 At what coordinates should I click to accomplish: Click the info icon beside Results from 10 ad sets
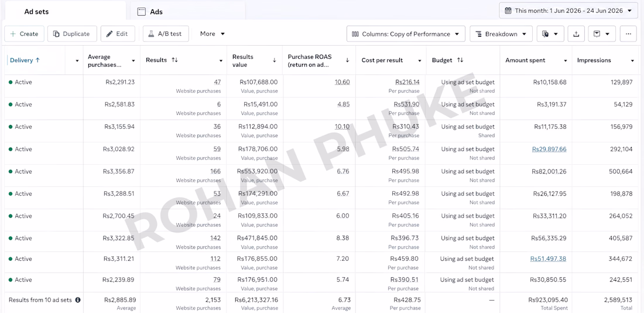[78, 300]
